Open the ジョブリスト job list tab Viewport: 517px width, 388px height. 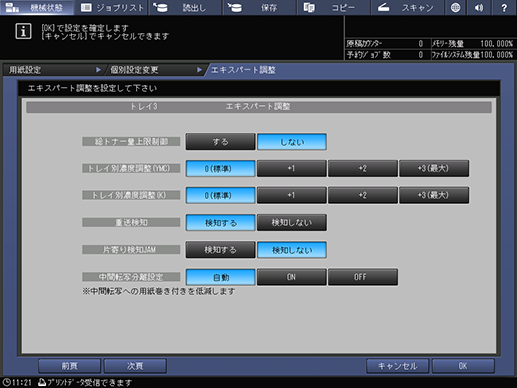(111, 7)
